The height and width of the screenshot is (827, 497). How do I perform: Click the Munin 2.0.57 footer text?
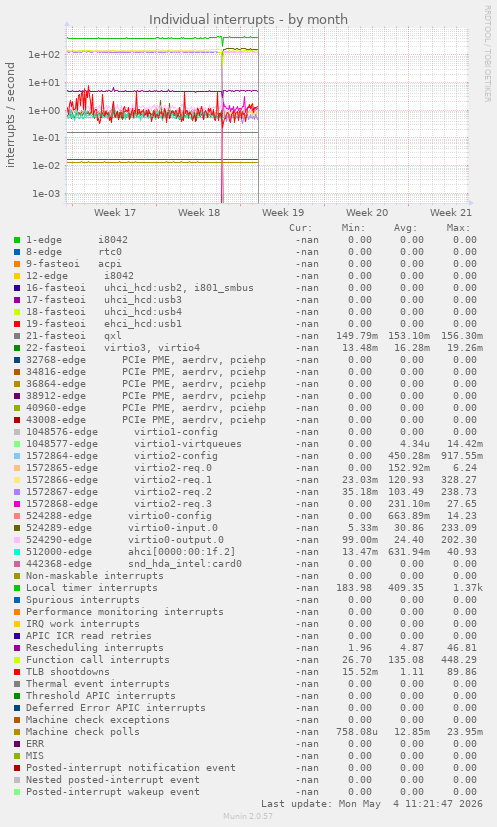tap(248, 816)
